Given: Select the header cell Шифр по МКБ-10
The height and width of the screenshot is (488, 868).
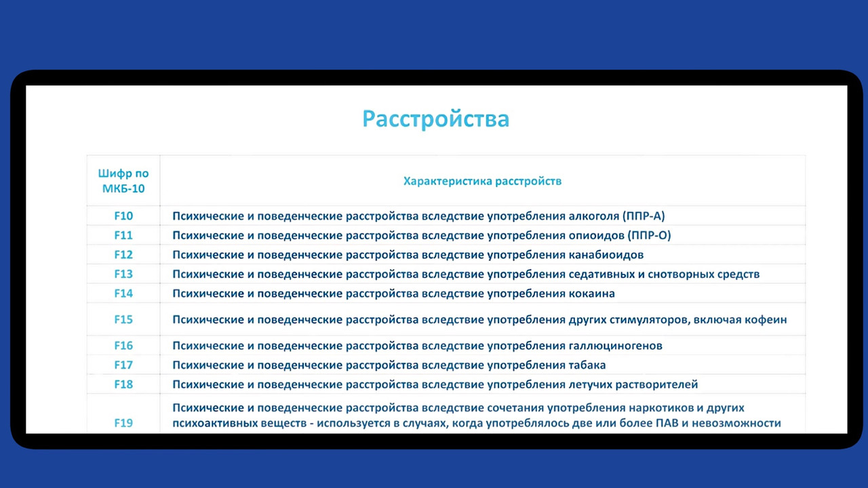Looking at the screenshot, I should click(123, 181).
